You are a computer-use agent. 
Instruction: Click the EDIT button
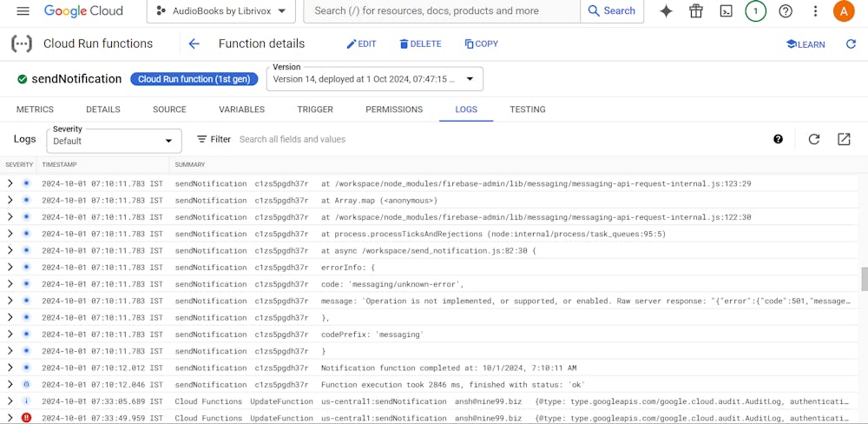coord(361,43)
